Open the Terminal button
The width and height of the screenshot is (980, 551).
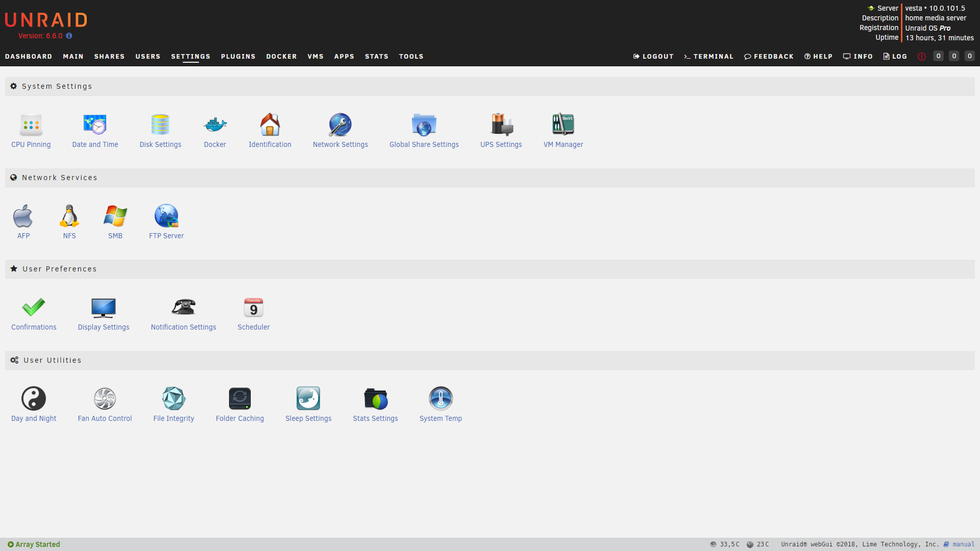(x=708, y=57)
